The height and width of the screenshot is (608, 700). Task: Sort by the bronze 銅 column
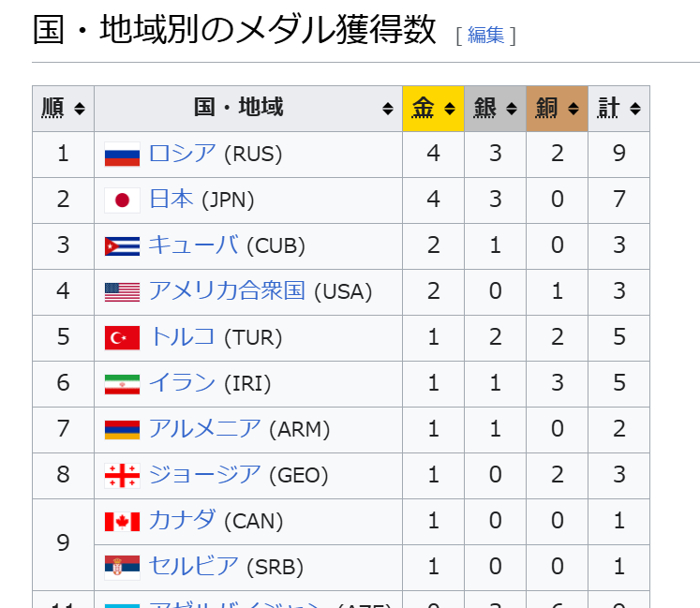(558, 109)
